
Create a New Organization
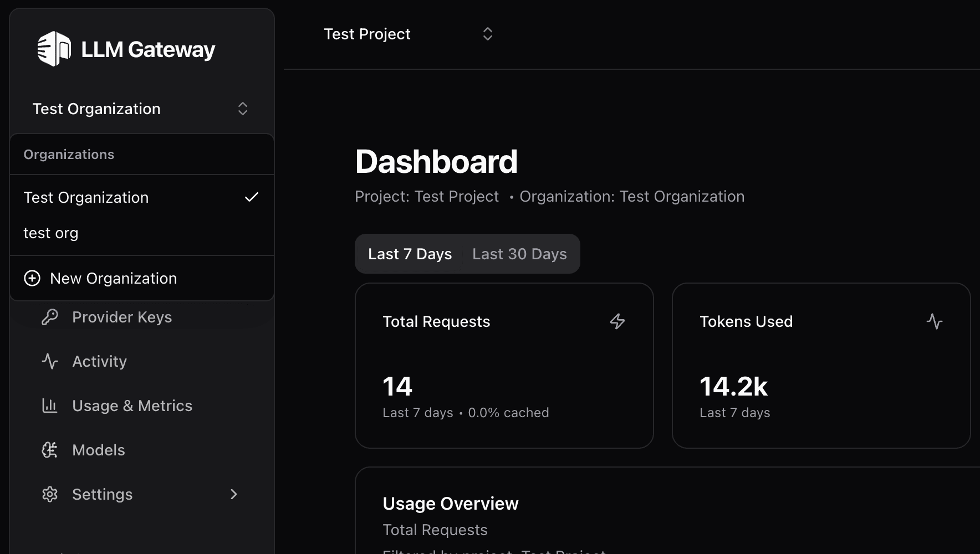(113, 278)
